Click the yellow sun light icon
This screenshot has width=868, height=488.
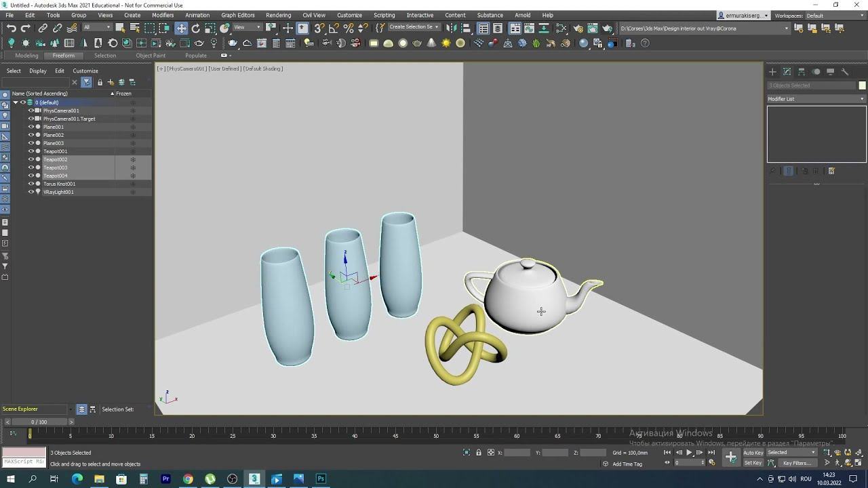[446, 43]
